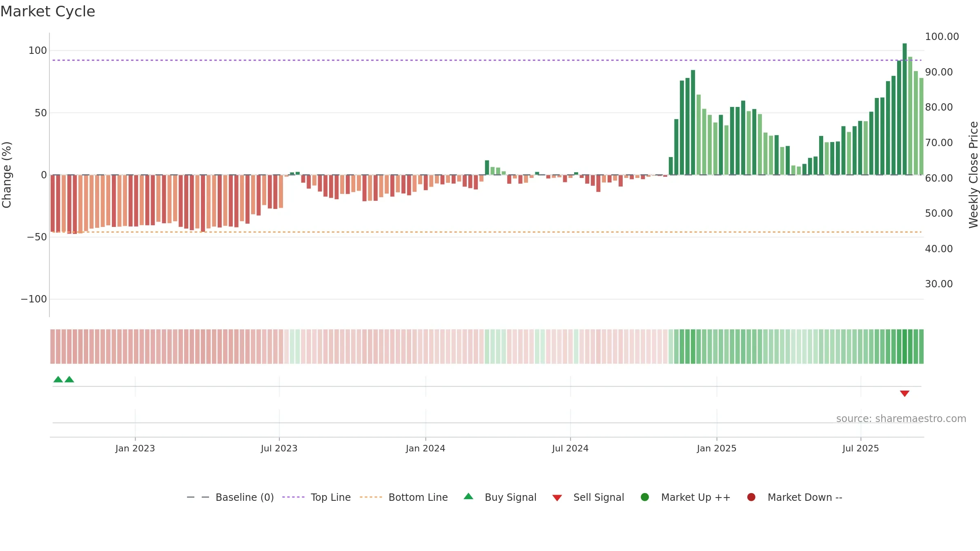This screenshot has width=980, height=551.
Task: Click the purple dotted Top Line legend sample
Action: point(293,497)
